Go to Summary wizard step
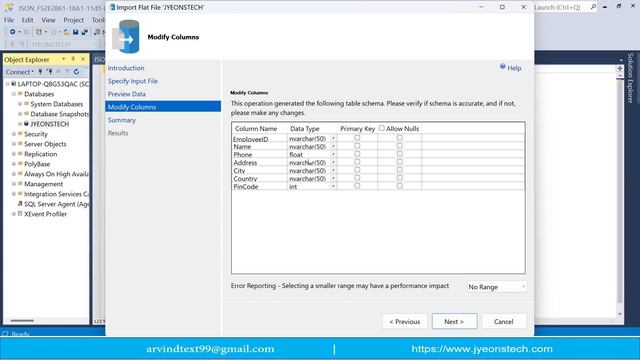This screenshot has width=640, height=360. point(122,120)
